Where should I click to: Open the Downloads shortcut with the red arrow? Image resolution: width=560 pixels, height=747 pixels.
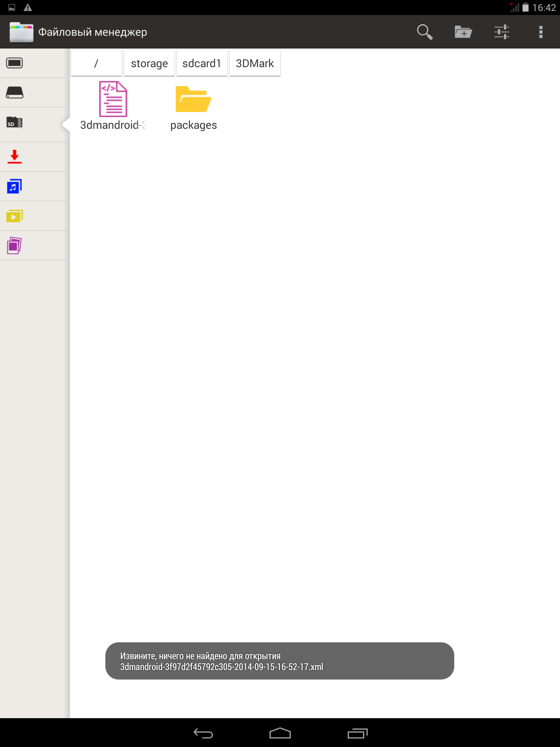click(15, 156)
